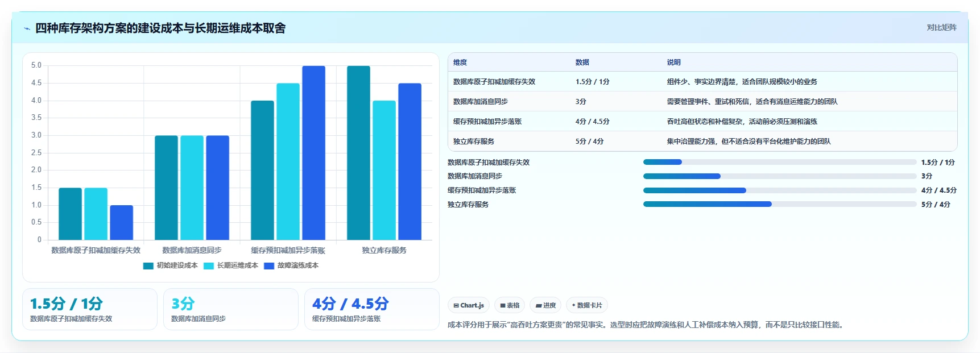Click the 进度 chip

(x=545, y=305)
